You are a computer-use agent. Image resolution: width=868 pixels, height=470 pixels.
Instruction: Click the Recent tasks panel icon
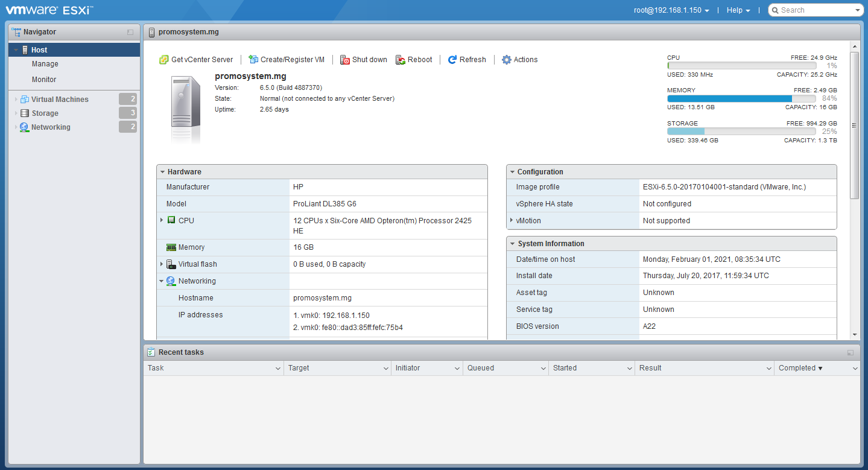[x=151, y=352]
